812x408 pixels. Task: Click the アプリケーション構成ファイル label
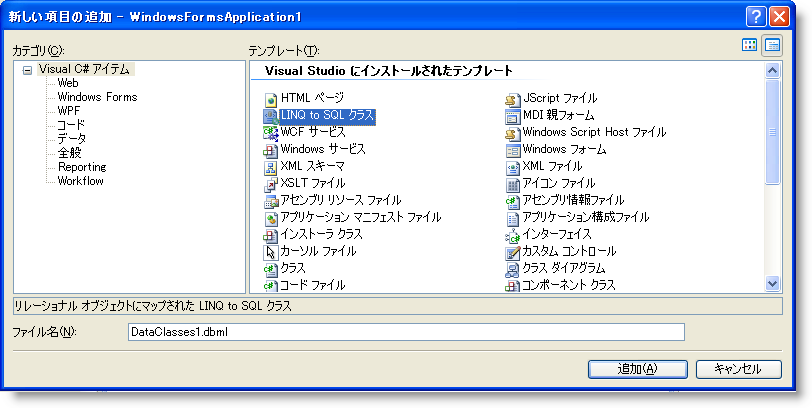pos(586,218)
